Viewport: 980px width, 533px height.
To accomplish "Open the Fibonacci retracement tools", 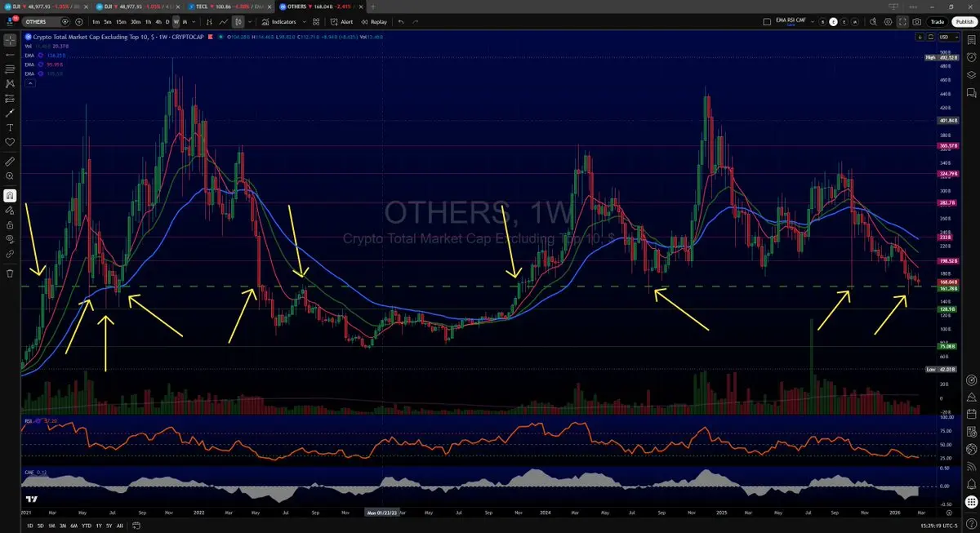I will tap(10, 69).
